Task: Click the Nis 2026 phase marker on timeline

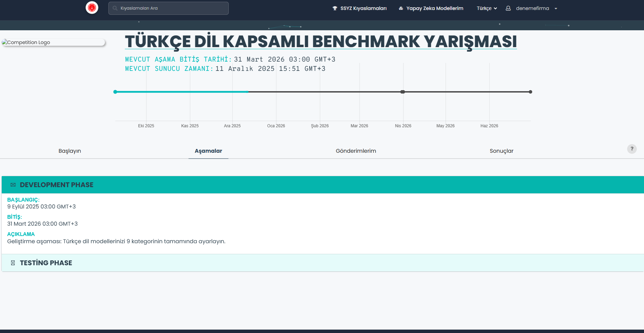Action: coord(402,92)
